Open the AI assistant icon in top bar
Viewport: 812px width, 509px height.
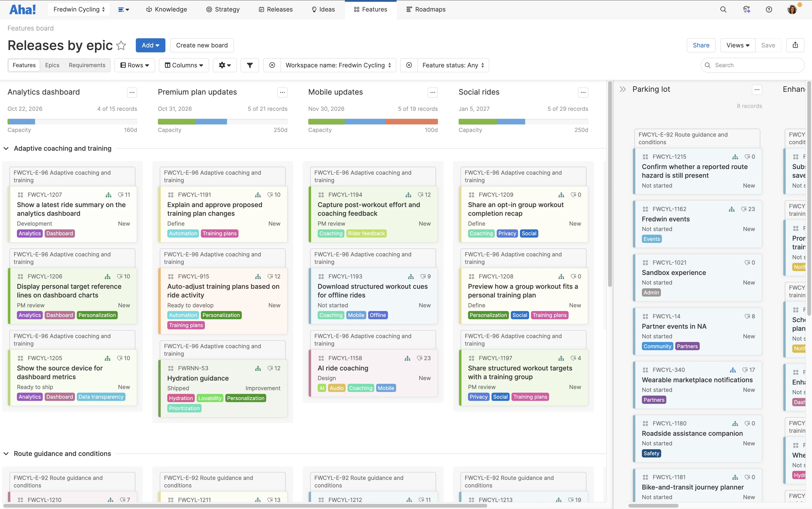746,9
